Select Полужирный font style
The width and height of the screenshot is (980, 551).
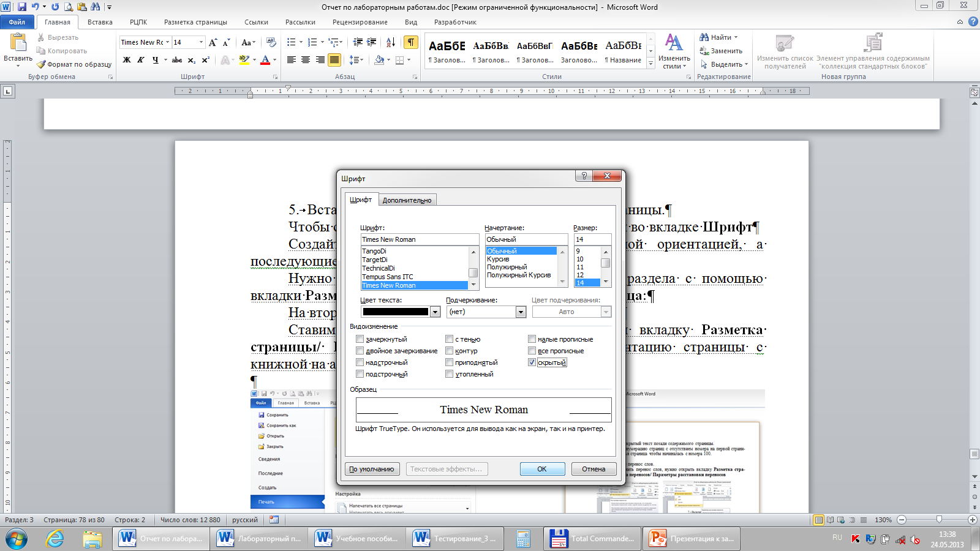507,267
